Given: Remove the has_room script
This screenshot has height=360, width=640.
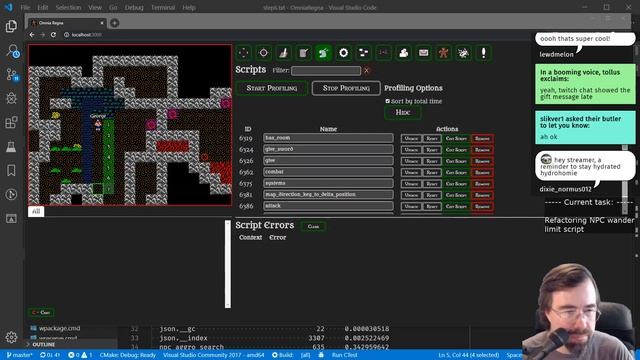Looking at the screenshot, I should tap(482, 138).
